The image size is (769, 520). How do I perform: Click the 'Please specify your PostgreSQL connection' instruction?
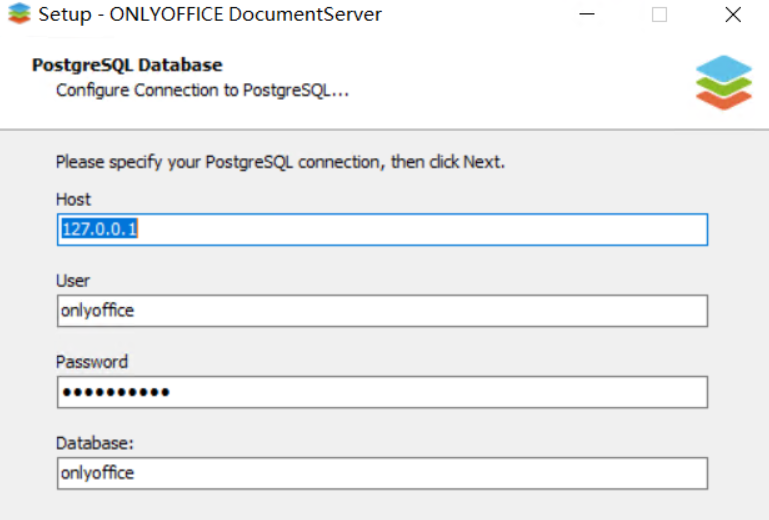tap(280, 161)
